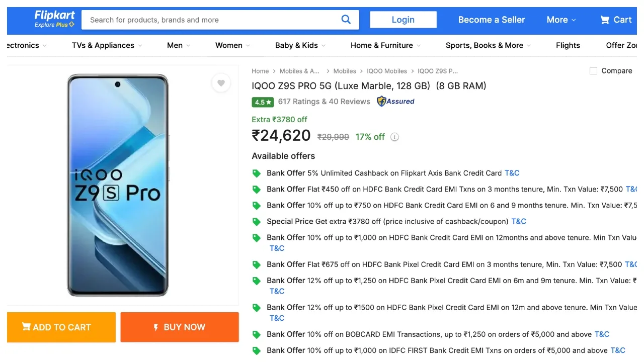The height and width of the screenshot is (362, 644).
Task: Expand the More dropdown in header
Action: [x=561, y=20]
